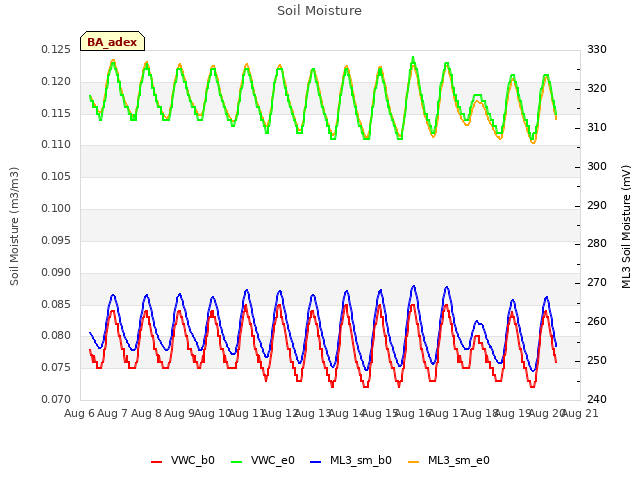Click the 260 right axis tick label
The height and width of the screenshot is (480, 640).
(x=597, y=322)
